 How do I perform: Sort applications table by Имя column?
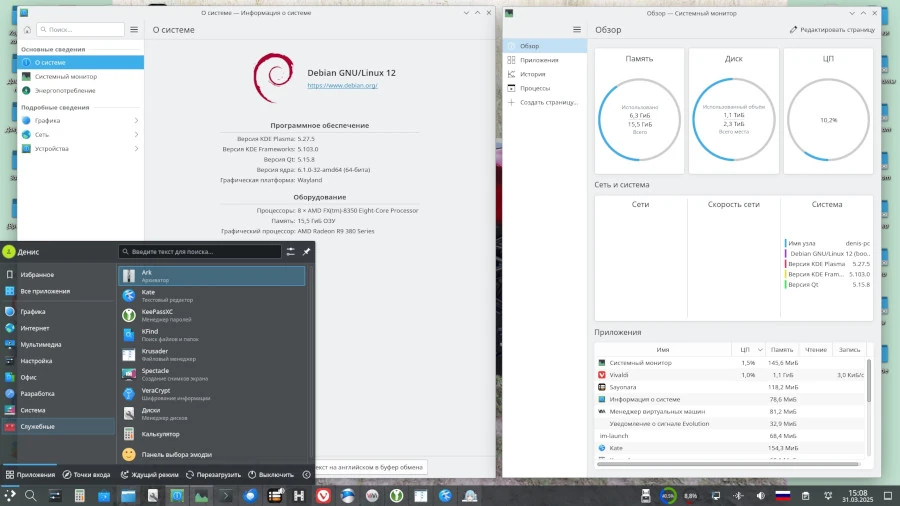(663, 349)
